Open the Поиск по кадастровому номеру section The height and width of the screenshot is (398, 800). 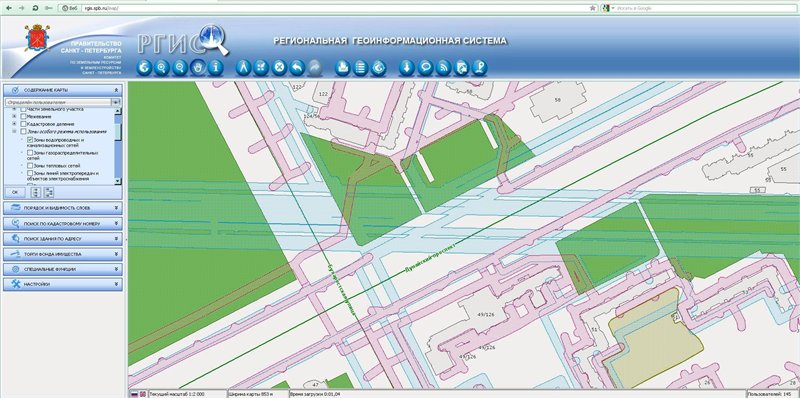[x=63, y=223]
